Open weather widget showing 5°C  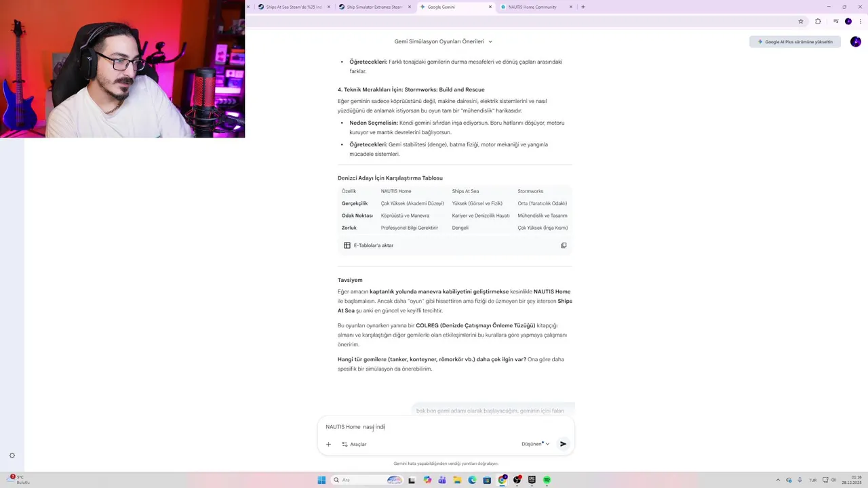(18, 480)
